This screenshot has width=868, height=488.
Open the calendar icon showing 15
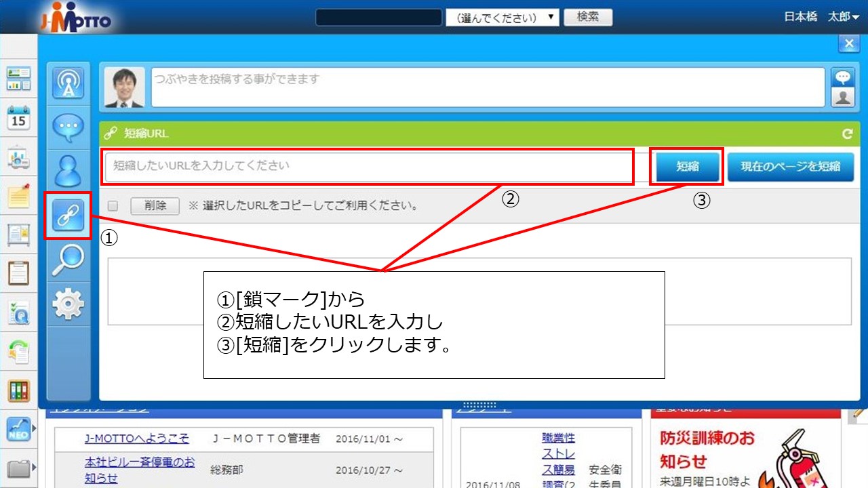coord(18,117)
